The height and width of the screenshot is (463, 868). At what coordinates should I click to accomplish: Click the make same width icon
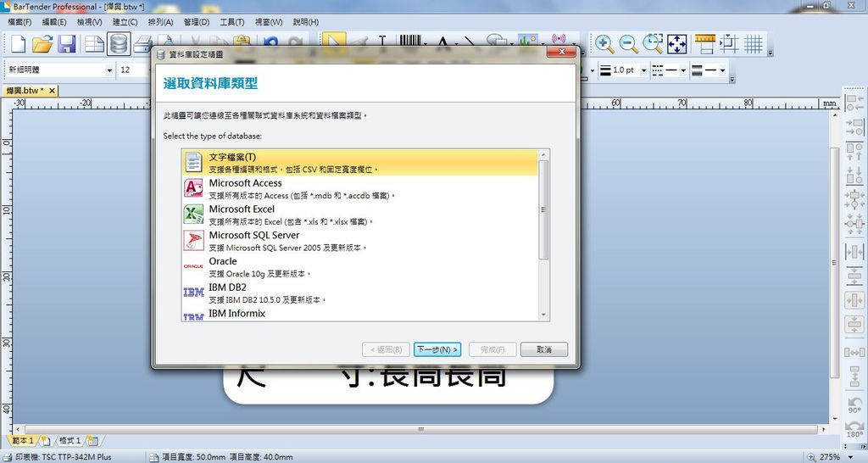pyautogui.click(x=854, y=352)
